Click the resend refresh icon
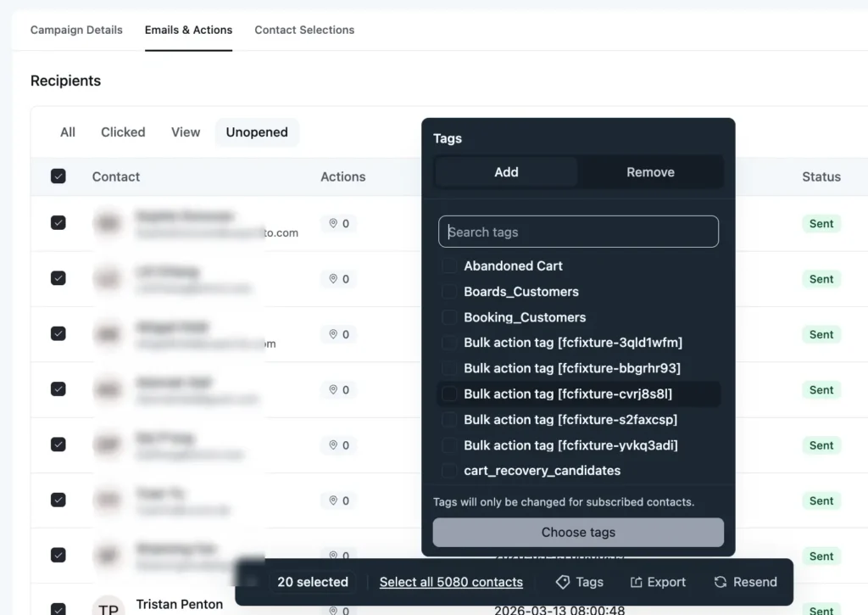 (x=721, y=582)
